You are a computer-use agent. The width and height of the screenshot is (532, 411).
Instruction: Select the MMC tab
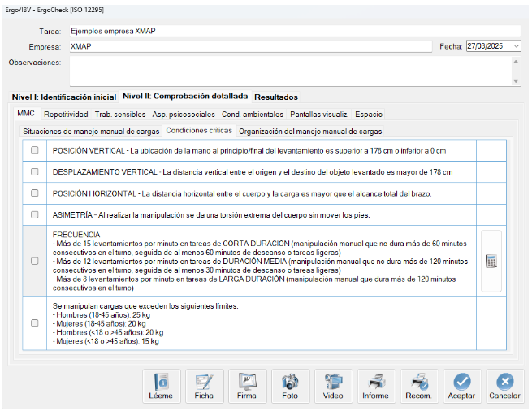pos(26,114)
